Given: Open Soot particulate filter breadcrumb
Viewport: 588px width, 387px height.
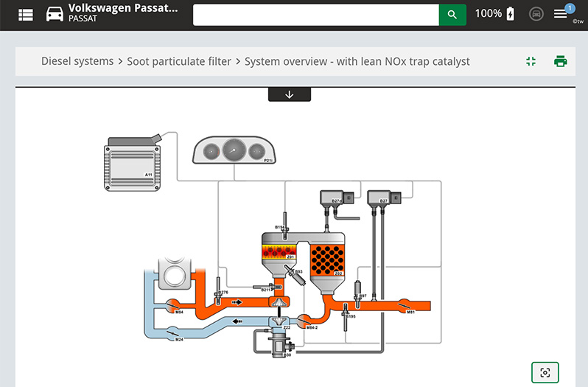Looking at the screenshot, I should [x=179, y=61].
